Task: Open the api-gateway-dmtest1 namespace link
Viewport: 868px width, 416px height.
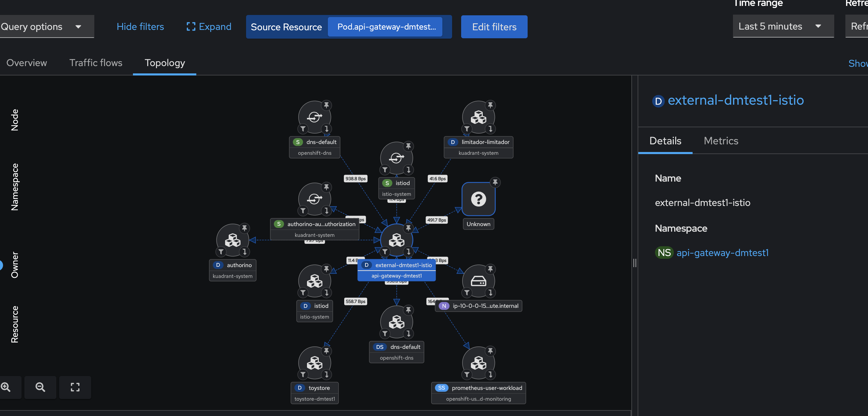Action: coord(722,253)
